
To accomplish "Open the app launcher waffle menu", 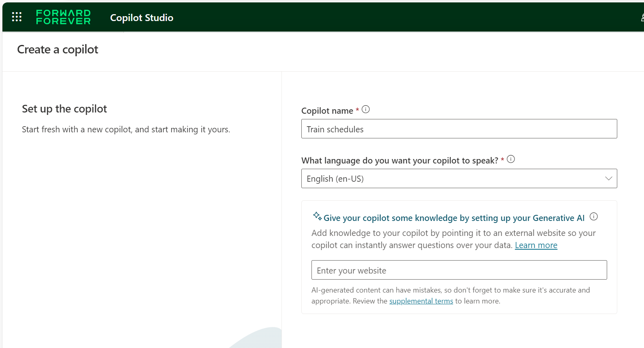I will click(17, 17).
